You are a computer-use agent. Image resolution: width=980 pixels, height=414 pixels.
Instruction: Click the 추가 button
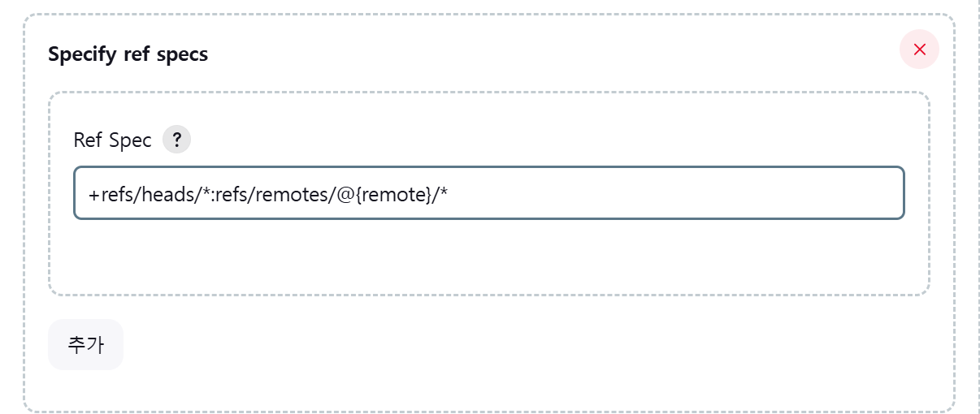point(85,345)
